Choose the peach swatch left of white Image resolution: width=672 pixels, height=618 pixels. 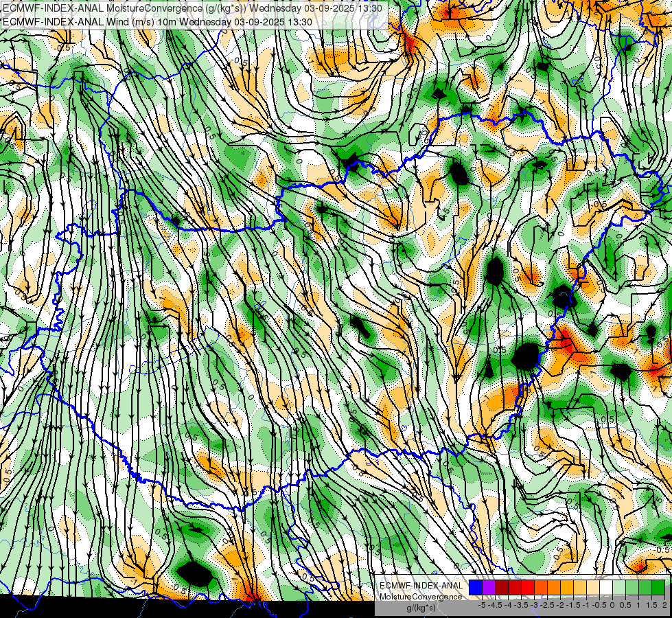click(x=593, y=587)
